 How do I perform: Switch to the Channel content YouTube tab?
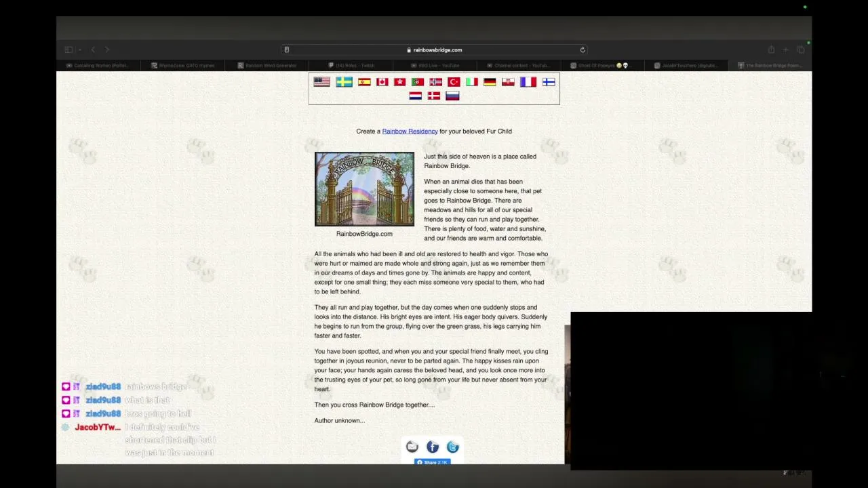click(519, 66)
